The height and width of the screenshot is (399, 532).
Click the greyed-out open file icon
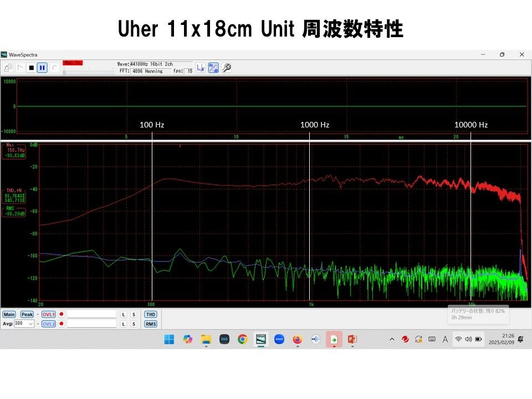[x=8, y=68]
